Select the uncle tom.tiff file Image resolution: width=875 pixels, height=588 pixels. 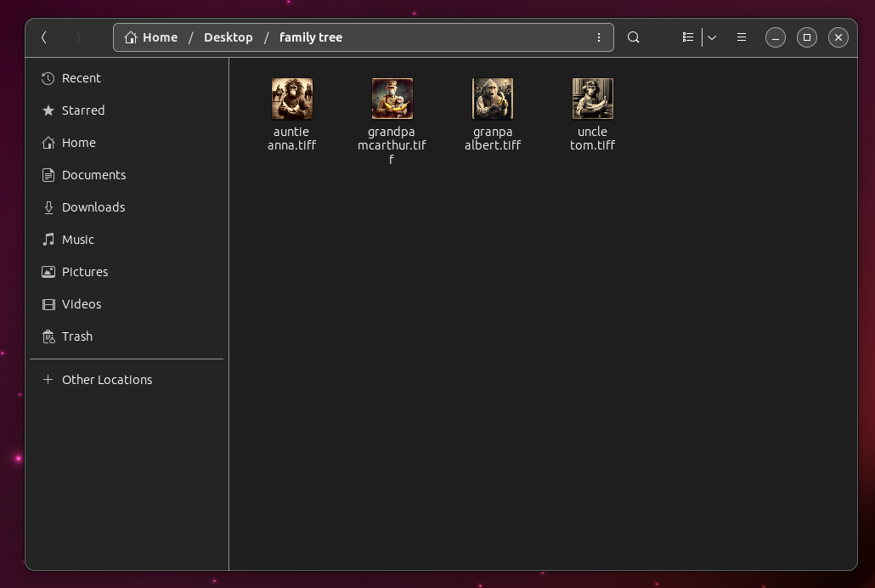click(592, 99)
